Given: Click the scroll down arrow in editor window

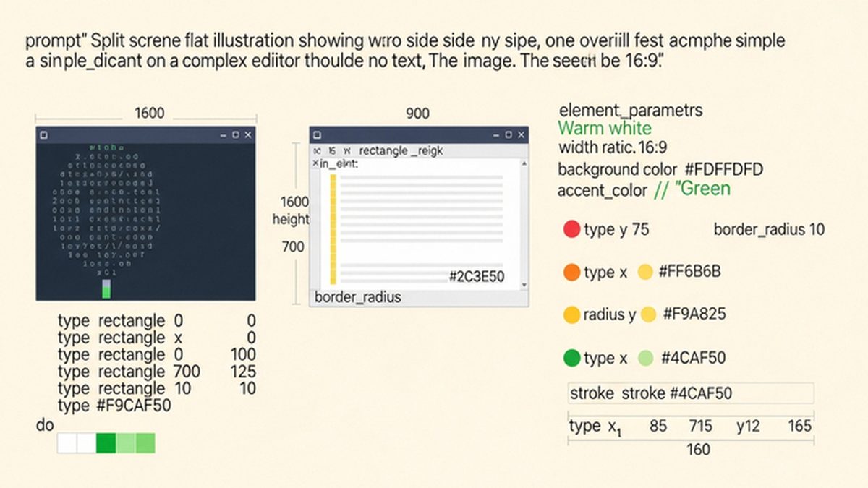Looking at the screenshot, I should point(524,285).
